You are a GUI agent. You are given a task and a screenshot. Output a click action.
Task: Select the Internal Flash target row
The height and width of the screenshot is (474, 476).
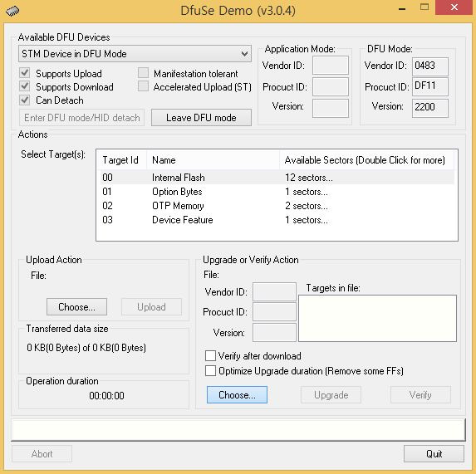[277, 178]
